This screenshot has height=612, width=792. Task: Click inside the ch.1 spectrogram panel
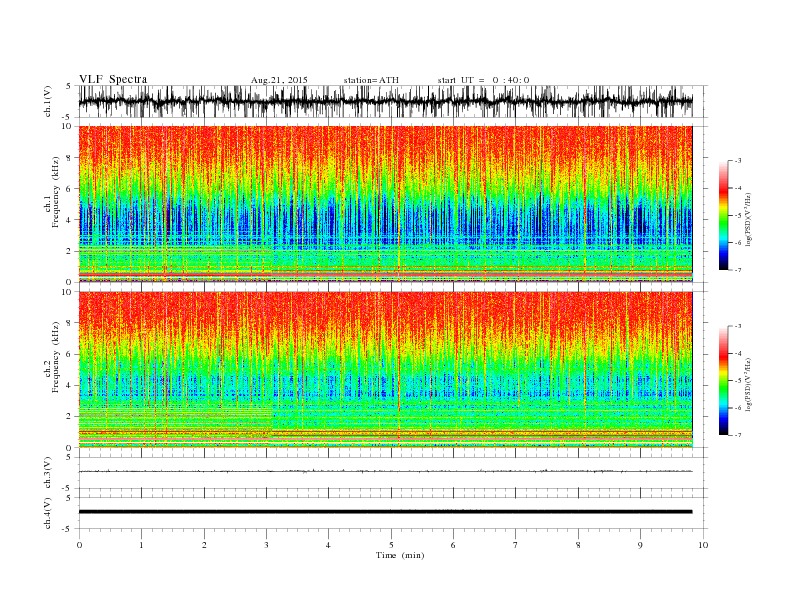(385, 204)
